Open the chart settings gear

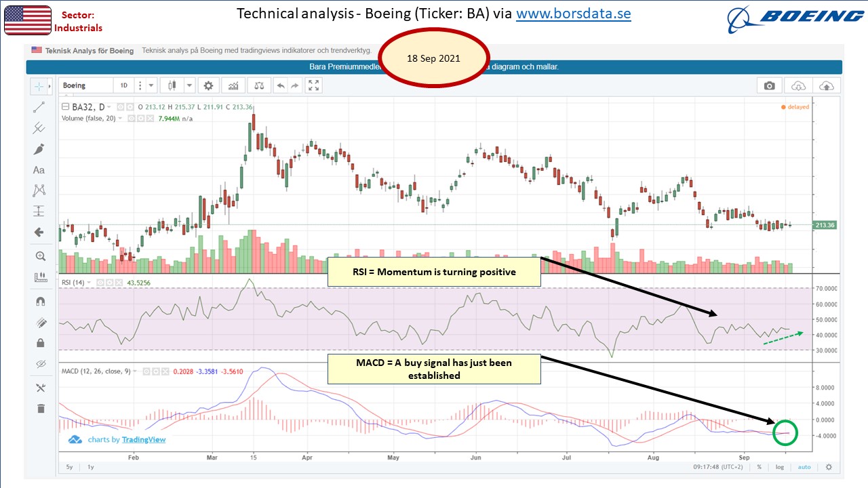208,85
